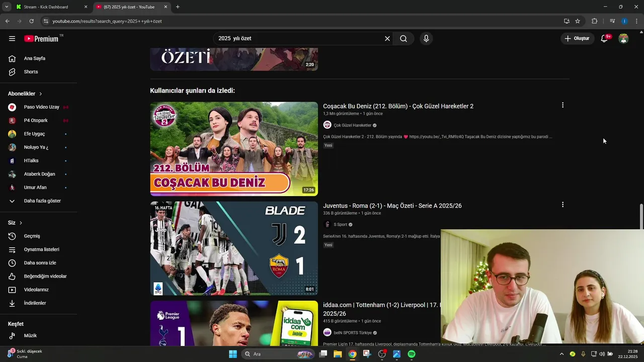Open Müzik under Keşfet
The height and width of the screenshot is (362, 644).
coord(30,335)
